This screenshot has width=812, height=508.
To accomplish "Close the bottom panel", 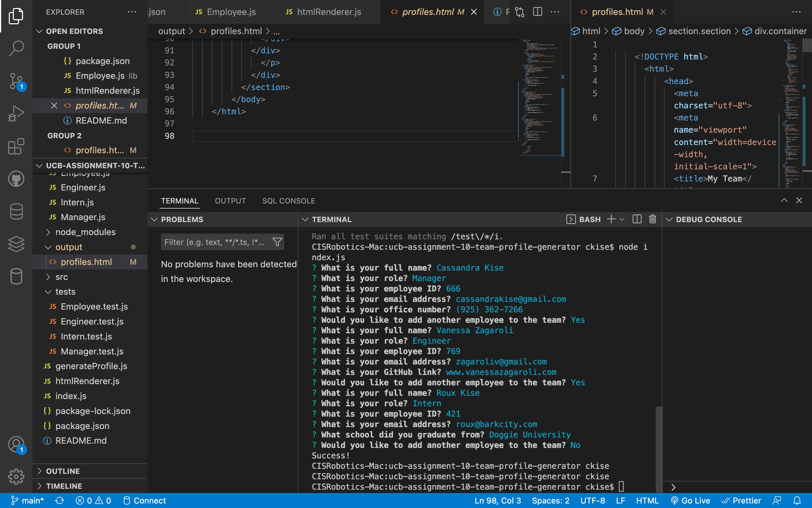I will [799, 201].
